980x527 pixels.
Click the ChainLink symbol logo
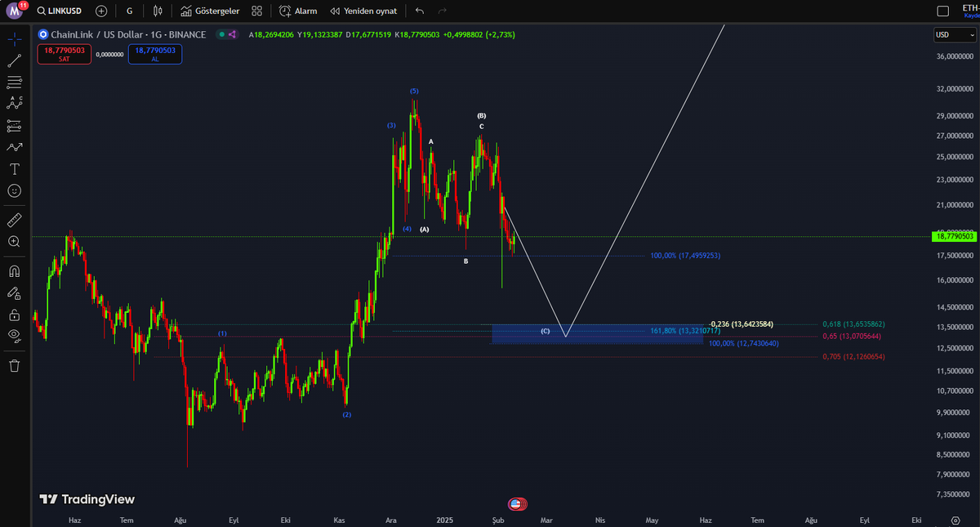(x=44, y=34)
